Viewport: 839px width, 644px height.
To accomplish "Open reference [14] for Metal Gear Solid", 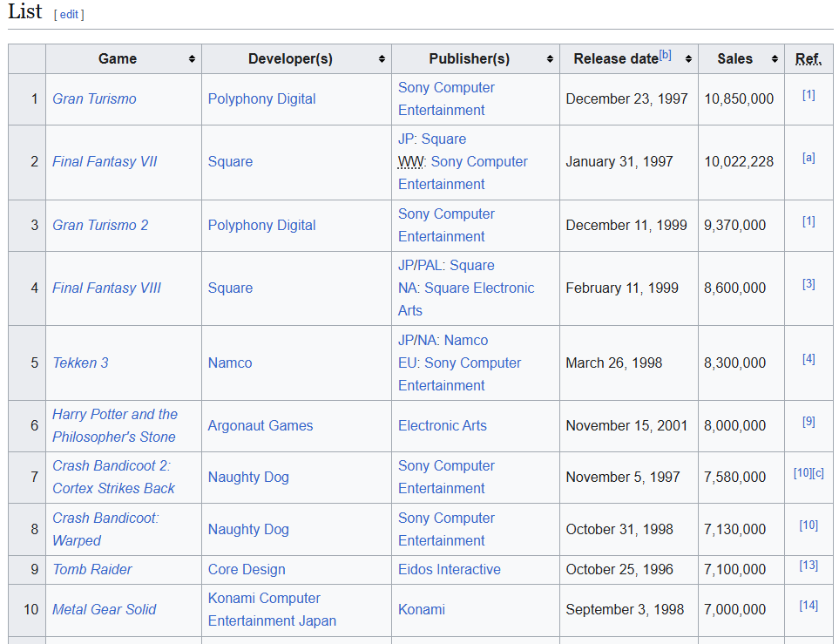I will tap(809, 606).
